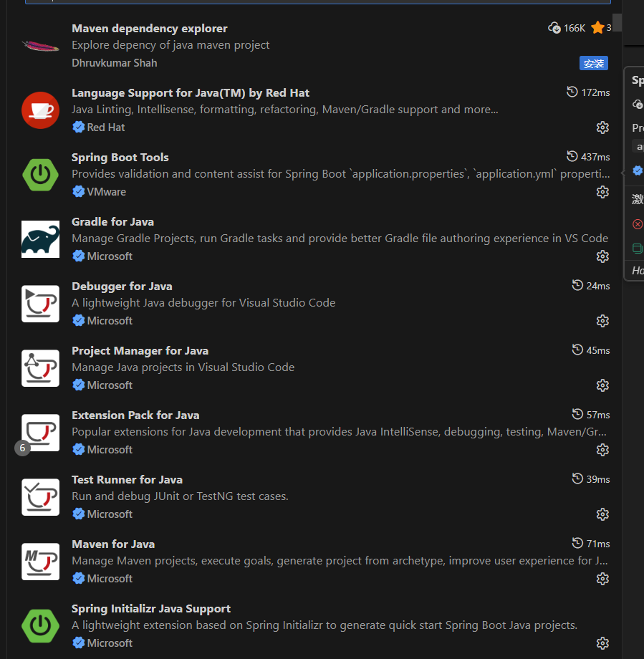This screenshot has width=644, height=659.
Task: Click the Spring Boot Tools green power icon
Action: coord(40,175)
